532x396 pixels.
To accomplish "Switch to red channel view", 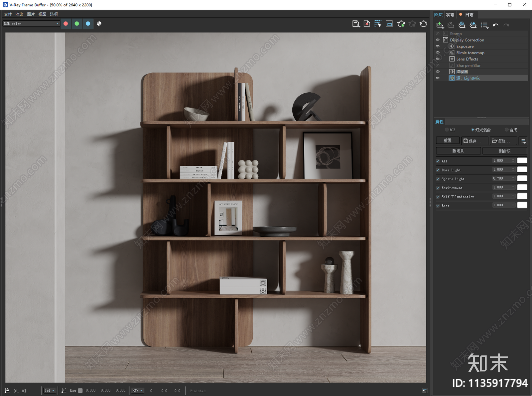I will [x=66, y=24].
